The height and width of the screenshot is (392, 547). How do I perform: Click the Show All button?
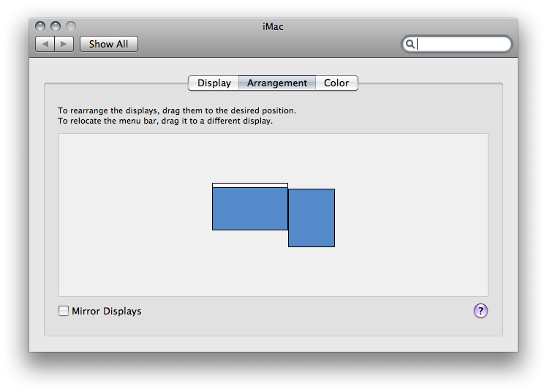click(x=109, y=44)
